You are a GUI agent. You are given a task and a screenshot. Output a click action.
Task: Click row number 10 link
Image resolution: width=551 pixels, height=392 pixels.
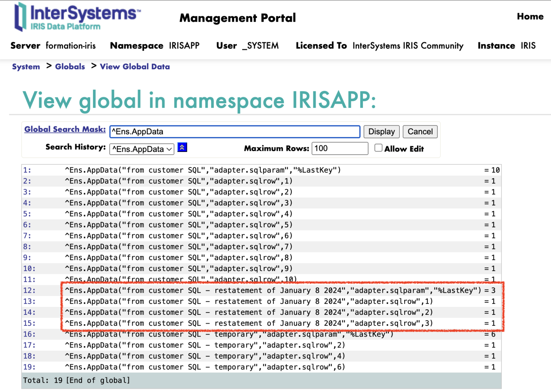[x=29, y=269]
